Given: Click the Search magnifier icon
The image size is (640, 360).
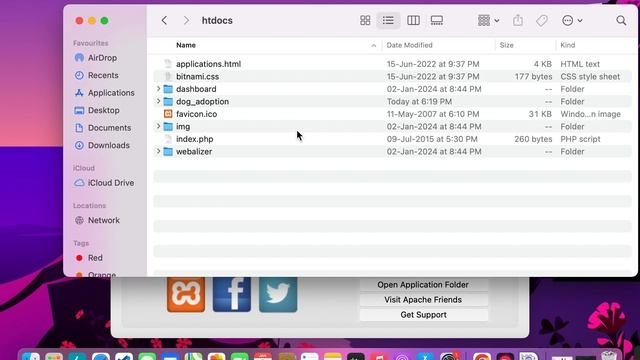Looking at the screenshot, I should 621,20.
